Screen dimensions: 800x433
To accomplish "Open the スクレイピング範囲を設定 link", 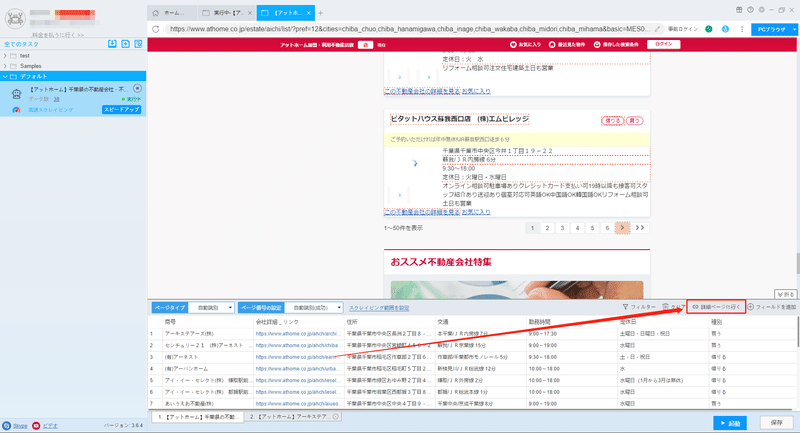I will 379,308.
